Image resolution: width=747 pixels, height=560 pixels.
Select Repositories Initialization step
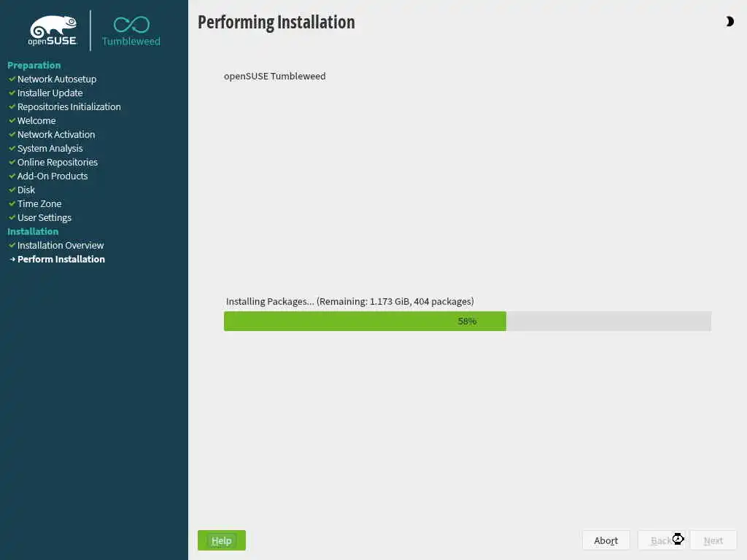(x=69, y=106)
